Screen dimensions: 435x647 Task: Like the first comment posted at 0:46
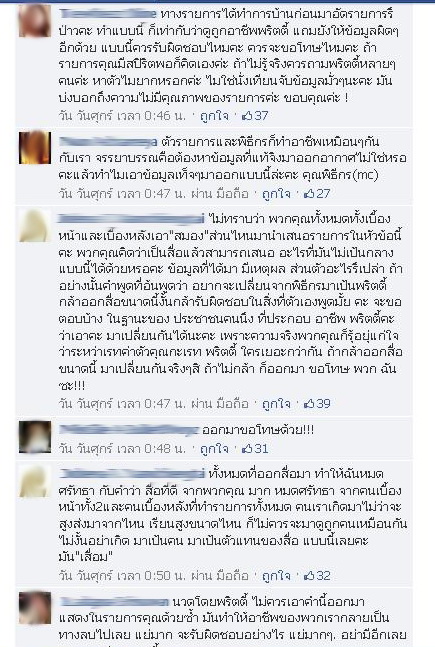point(214,116)
